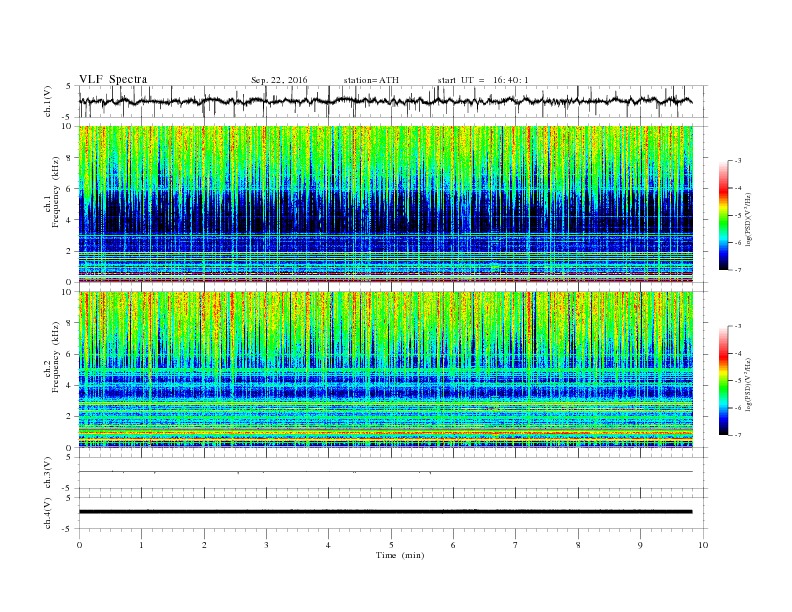Screen dimensions: 792x612
Task: Click the "-4" tick on lower colorbar
Action: point(738,353)
